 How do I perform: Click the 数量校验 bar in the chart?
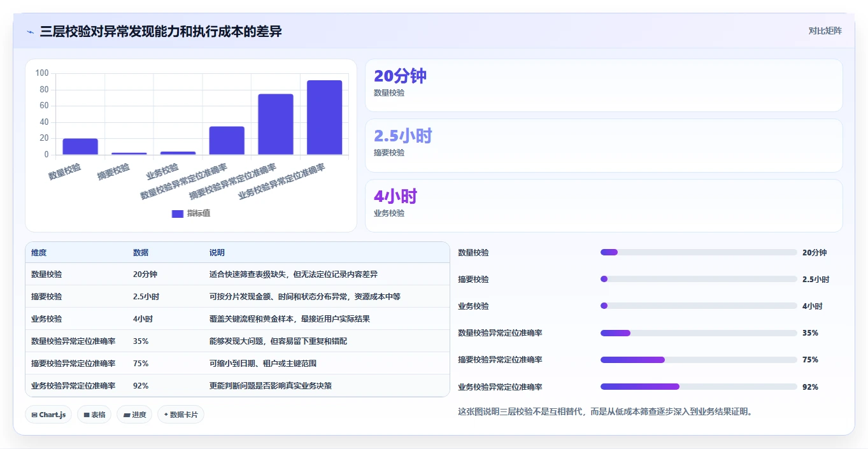point(80,146)
